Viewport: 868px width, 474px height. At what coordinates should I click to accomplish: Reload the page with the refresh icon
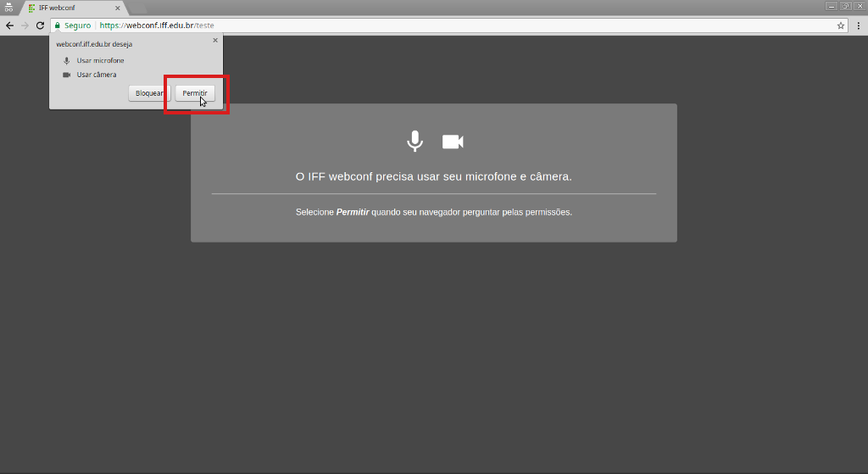pos(40,25)
